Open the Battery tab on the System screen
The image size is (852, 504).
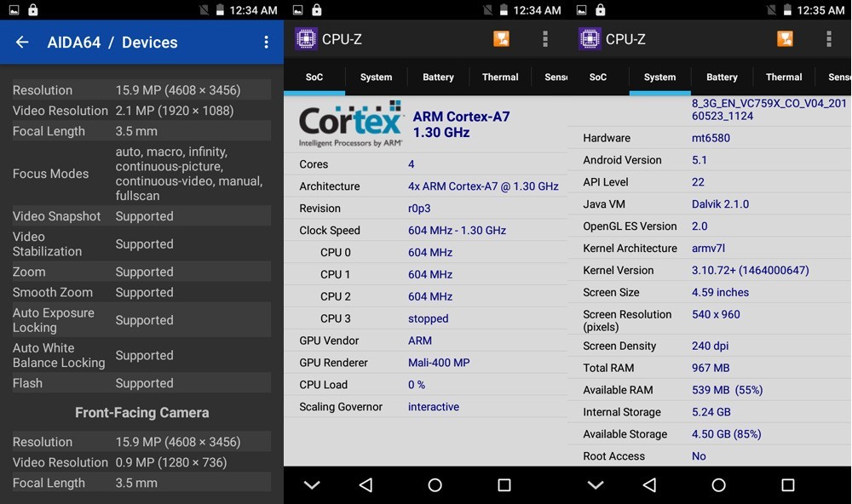722,77
